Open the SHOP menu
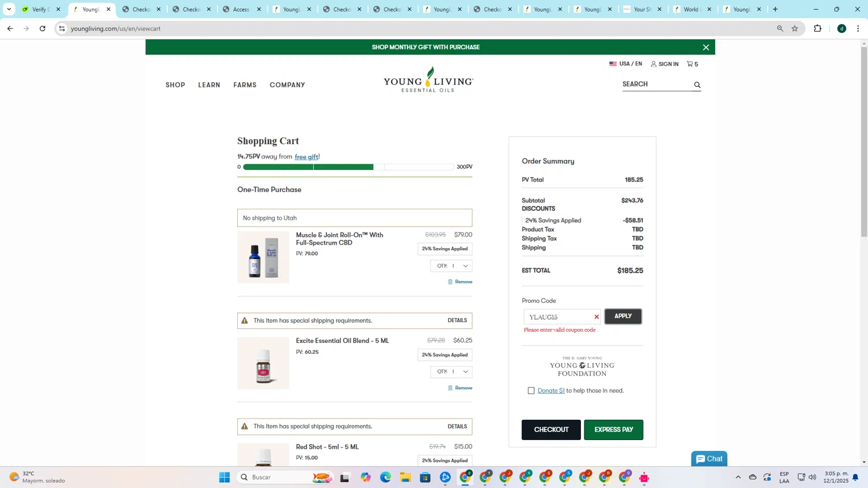The image size is (868, 488). [x=175, y=85]
